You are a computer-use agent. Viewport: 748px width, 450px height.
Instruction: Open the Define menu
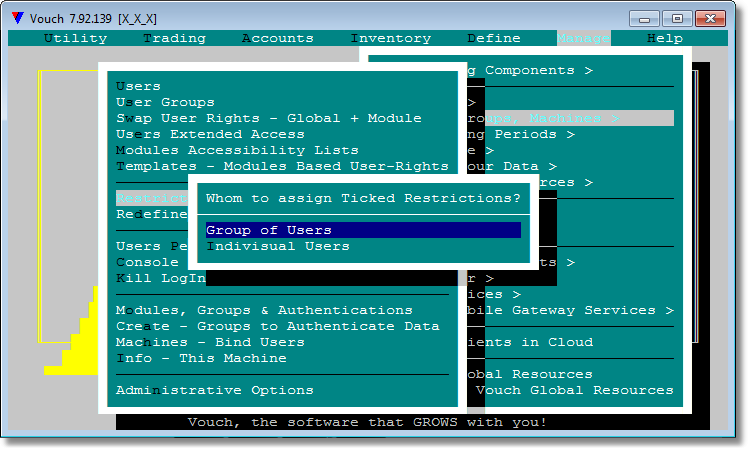pyautogui.click(x=494, y=38)
